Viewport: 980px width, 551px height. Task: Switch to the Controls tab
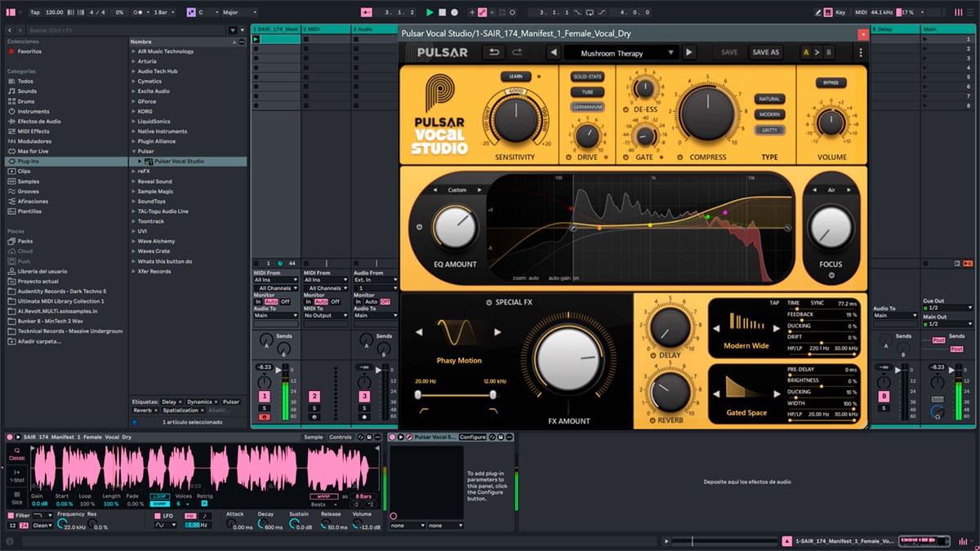point(340,438)
